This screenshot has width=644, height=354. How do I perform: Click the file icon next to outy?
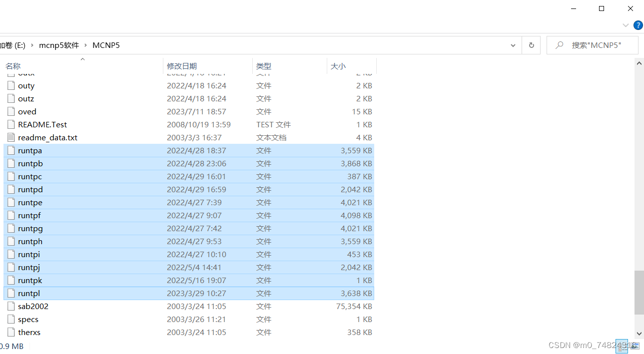pos(11,85)
